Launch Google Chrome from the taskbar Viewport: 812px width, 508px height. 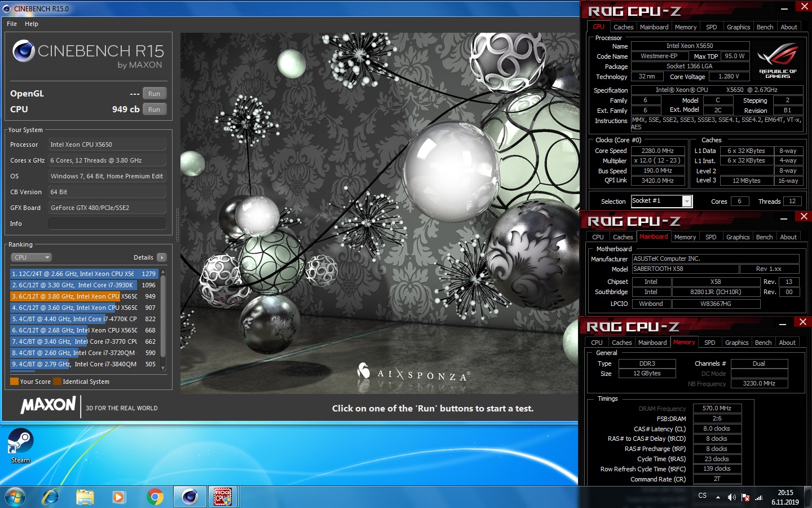[155, 497]
